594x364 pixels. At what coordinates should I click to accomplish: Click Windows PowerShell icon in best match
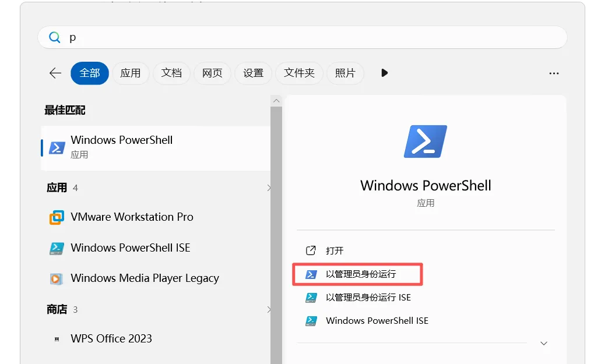(x=57, y=148)
